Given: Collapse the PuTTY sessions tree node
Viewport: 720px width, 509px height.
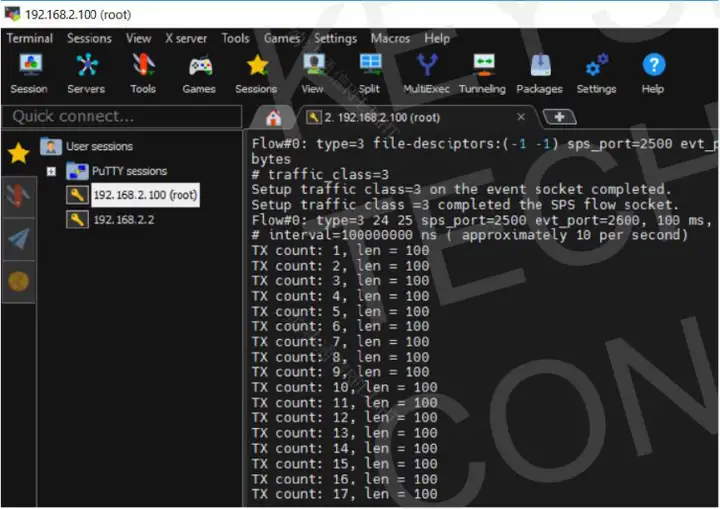Looking at the screenshot, I should point(51,171).
